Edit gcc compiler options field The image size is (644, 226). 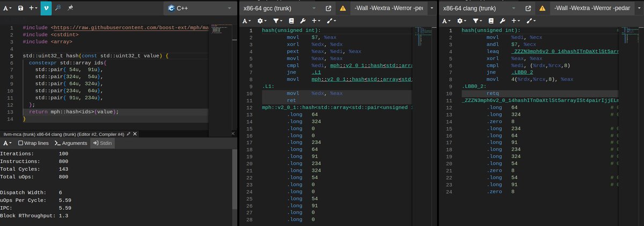(x=389, y=9)
